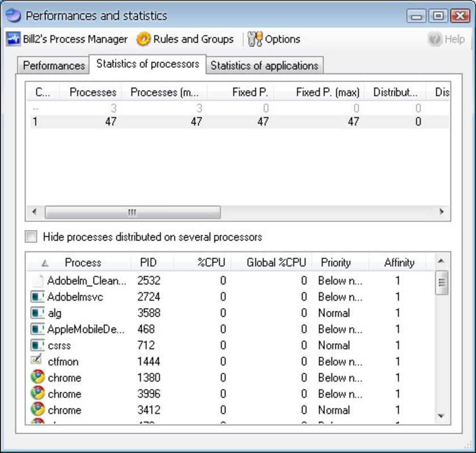Select the Adobelmsvc process name

[75, 297]
